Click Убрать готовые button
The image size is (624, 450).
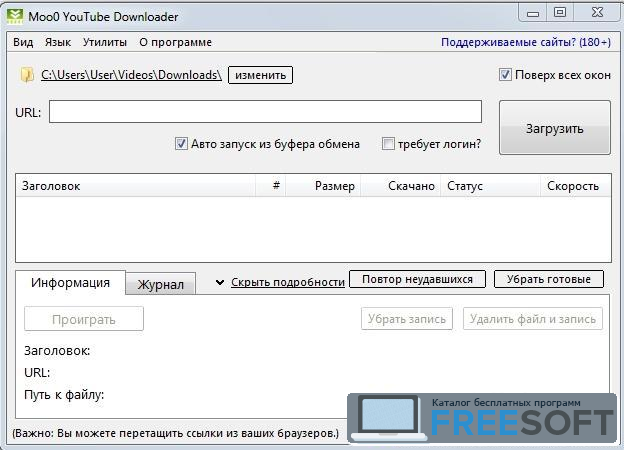pyautogui.click(x=549, y=279)
